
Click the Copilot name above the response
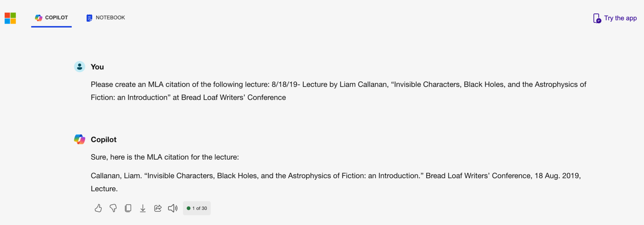tap(103, 140)
